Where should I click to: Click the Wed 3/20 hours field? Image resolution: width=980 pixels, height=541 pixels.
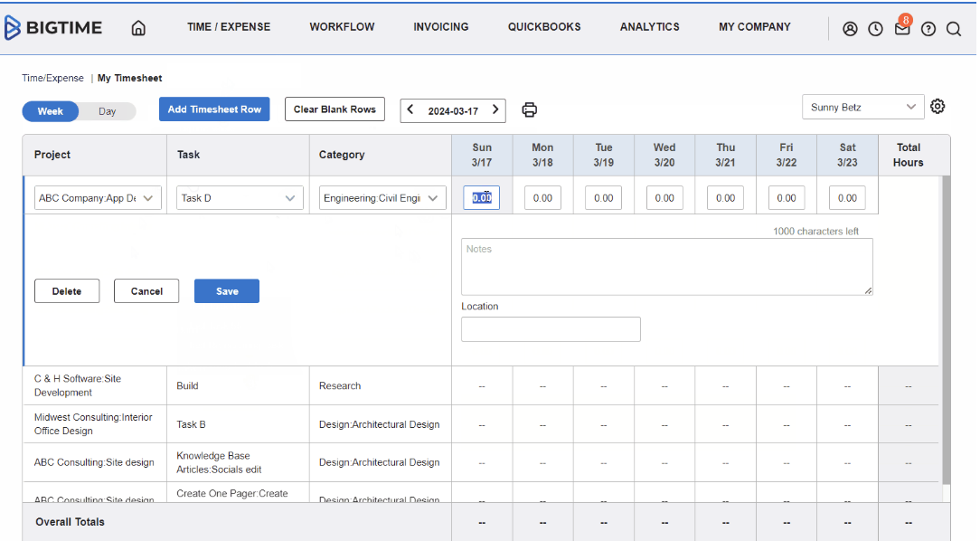click(664, 197)
